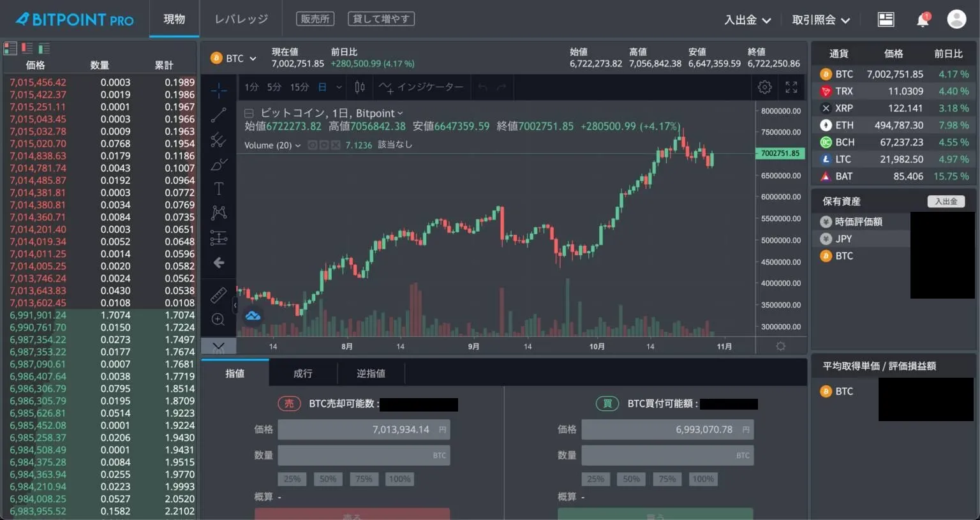
Task: Open chart time axis settings gear
Action: [781, 346]
